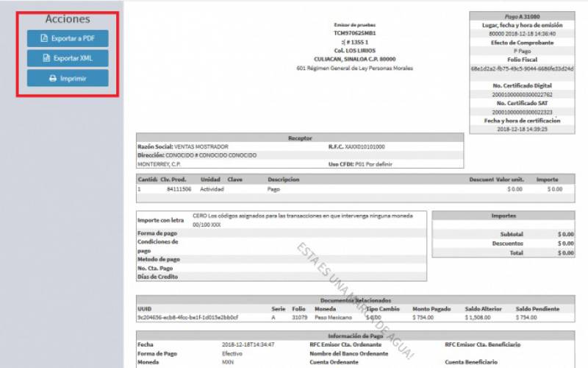588x368 pixels.
Task: Select 'MONTERREY, C.P.' text
Action: (159, 164)
